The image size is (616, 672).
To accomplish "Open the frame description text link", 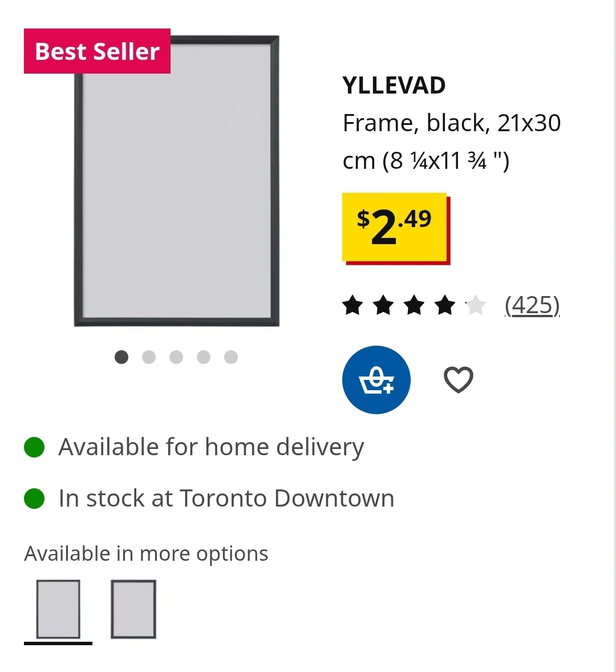I will coord(452,141).
